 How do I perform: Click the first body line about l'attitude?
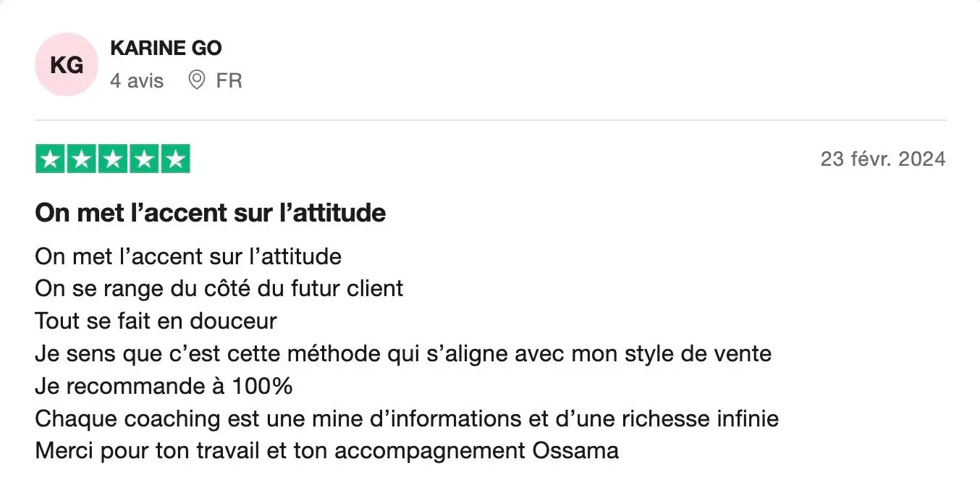[x=188, y=256]
